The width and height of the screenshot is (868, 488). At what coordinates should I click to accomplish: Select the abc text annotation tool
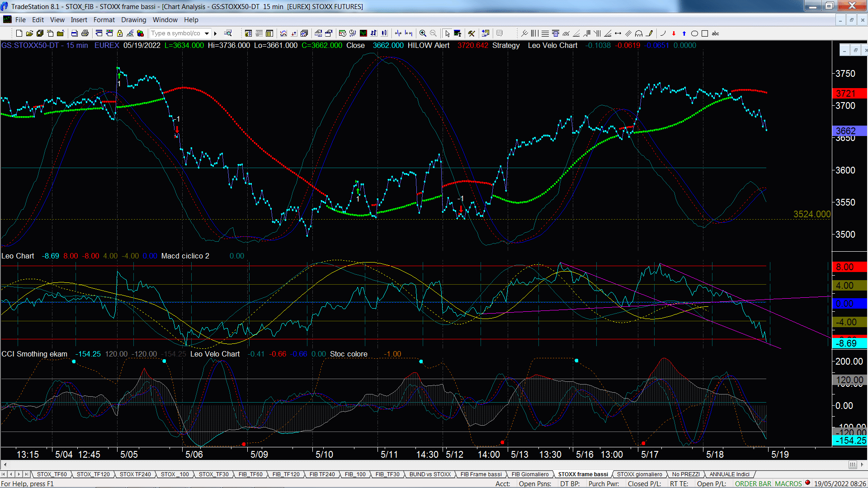pos(715,33)
